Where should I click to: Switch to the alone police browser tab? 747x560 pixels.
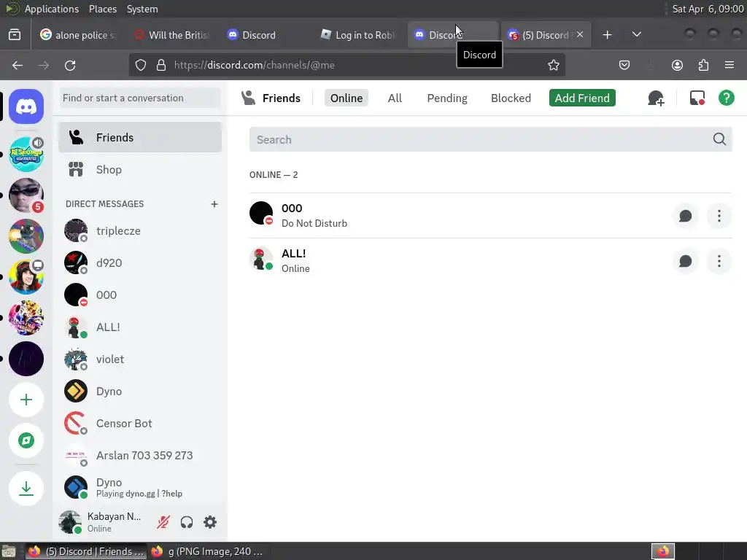(x=78, y=35)
